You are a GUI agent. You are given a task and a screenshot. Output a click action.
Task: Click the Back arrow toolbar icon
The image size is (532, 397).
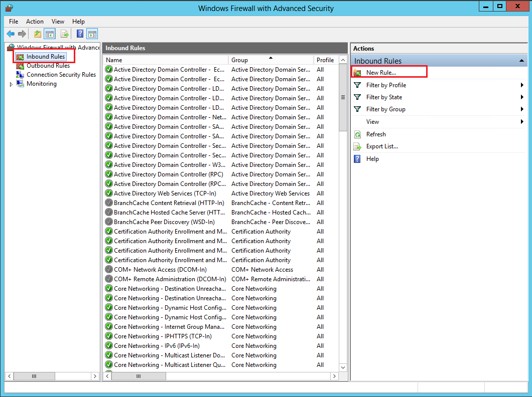tap(11, 34)
